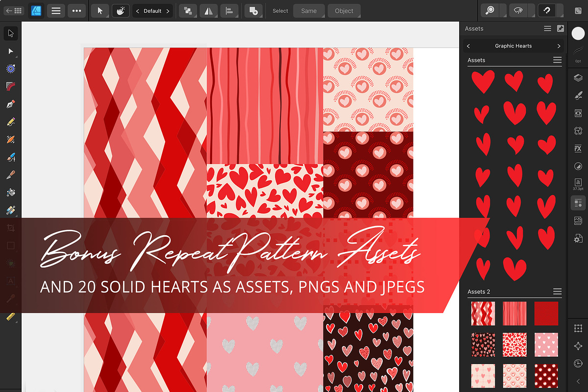Viewport: 588px width, 392px height.
Task: Go to previous preset before Default
Action: coord(137,11)
